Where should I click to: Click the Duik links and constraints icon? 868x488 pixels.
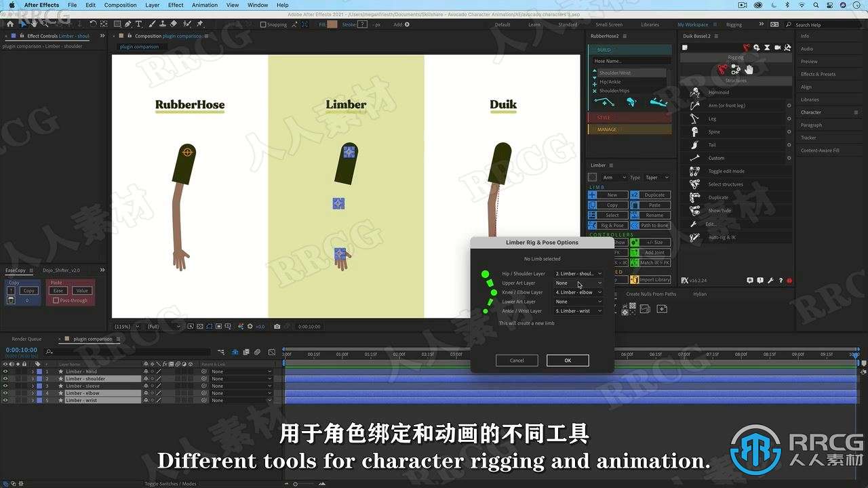pyautogui.click(x=736, y=69)
